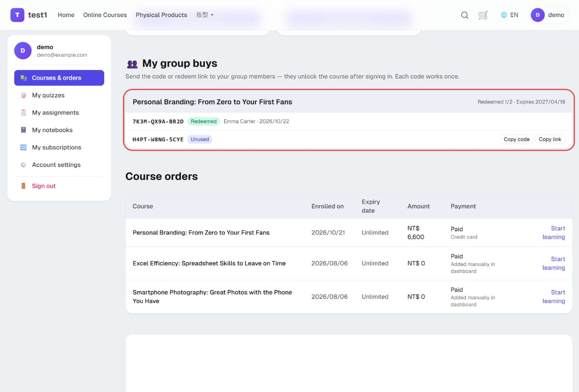This screenshot has width=579, height=392.
Task: Click the Excel Efficiency course title
Action: 209,263
